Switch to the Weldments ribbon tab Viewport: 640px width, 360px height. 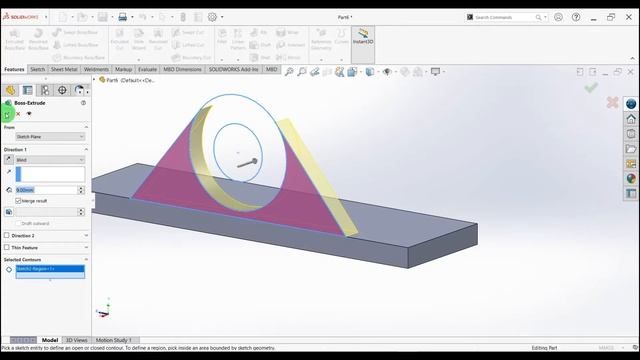point(96,69)
